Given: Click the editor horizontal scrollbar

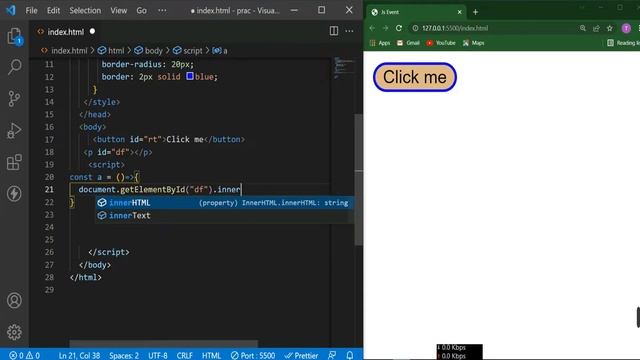Looking at the screenshot, I should (163, 343).
